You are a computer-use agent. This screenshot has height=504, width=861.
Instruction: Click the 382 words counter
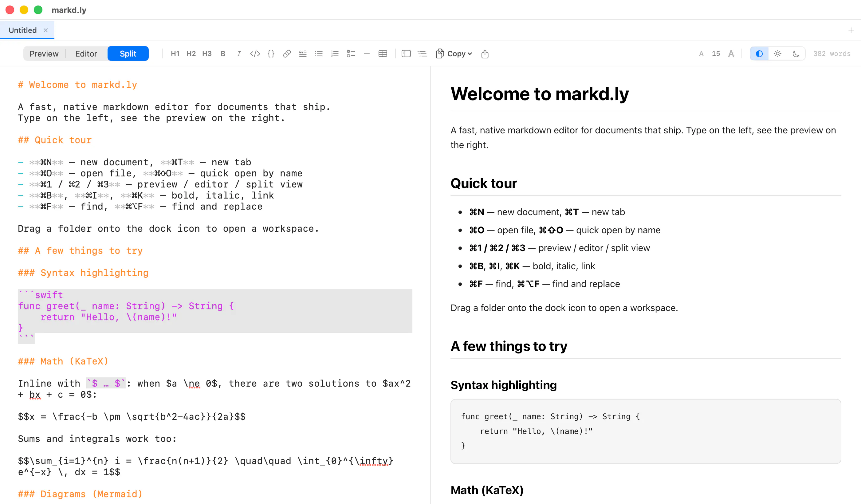[832, 54]
